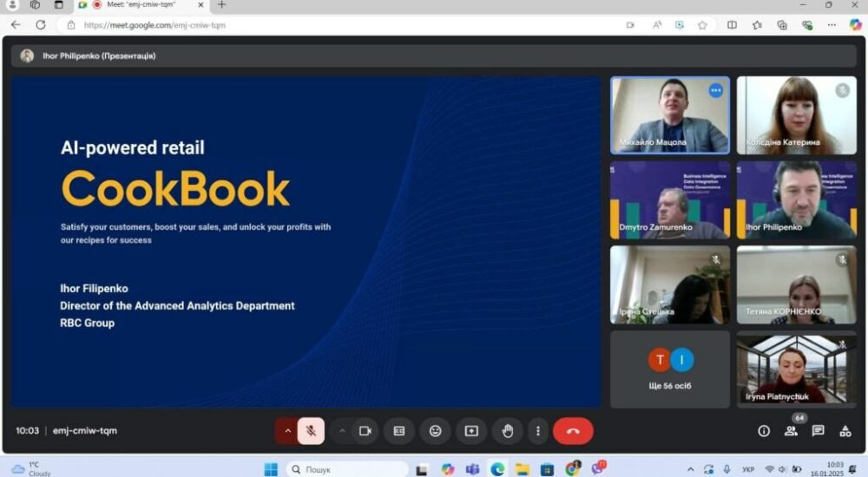Send an emoji reaction
This screenshot has width=868, height=477.
pos(435,431)
